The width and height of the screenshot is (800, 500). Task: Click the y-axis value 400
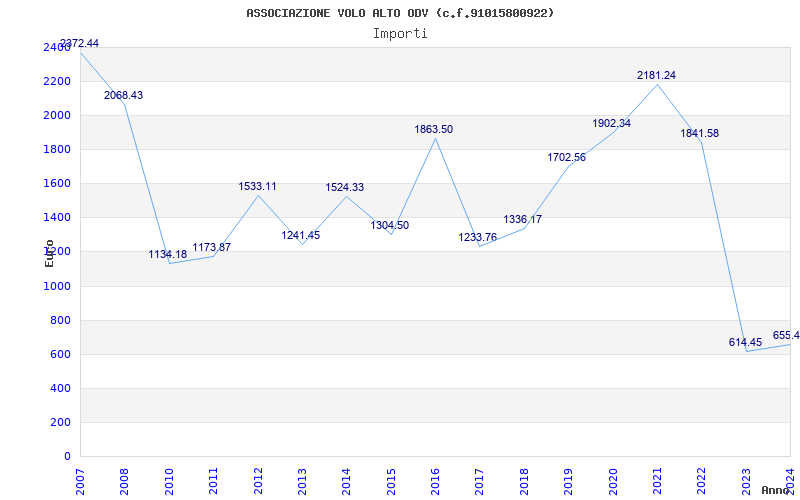60,389
